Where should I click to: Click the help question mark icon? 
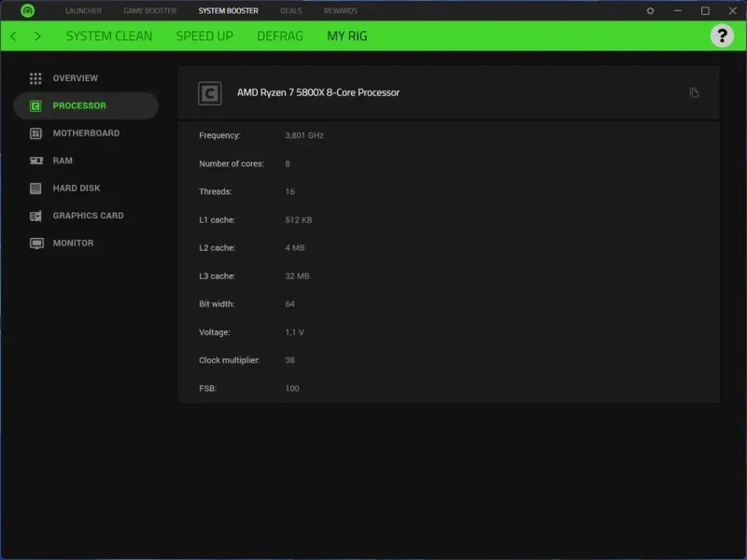722,35
